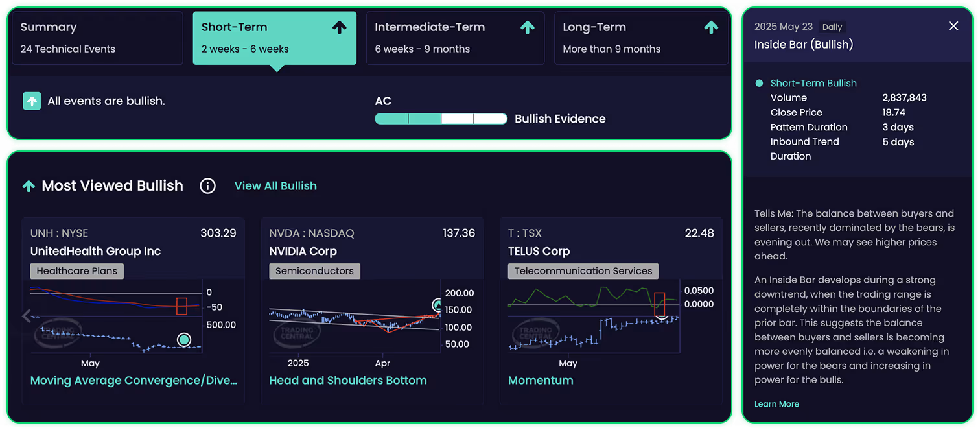Open the Moving Average Convergence/Divergence event link
980x430 pixels.
pos(134,381)
